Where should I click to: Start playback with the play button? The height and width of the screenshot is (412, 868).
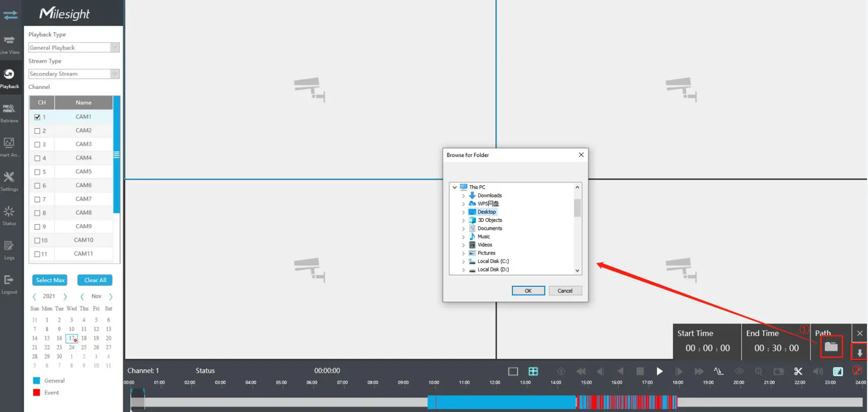point(659,372)
